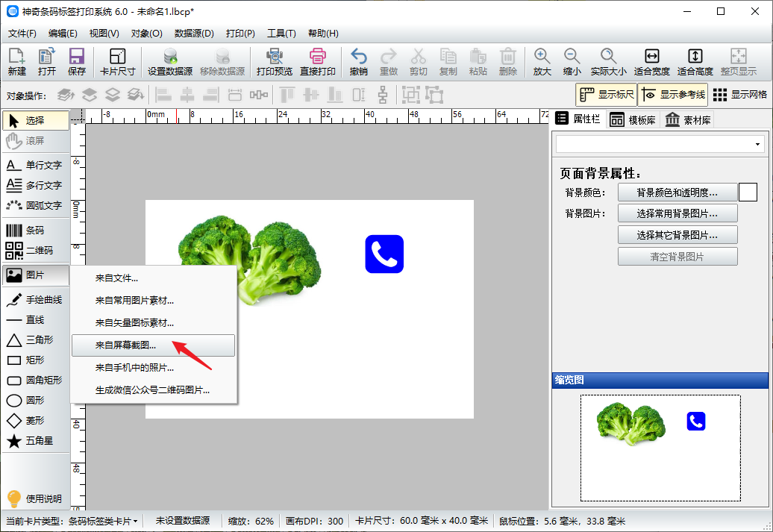Toggle 显示网格 grid display
This screenshot has height=532, width=773.
click(x=740, y=95)
